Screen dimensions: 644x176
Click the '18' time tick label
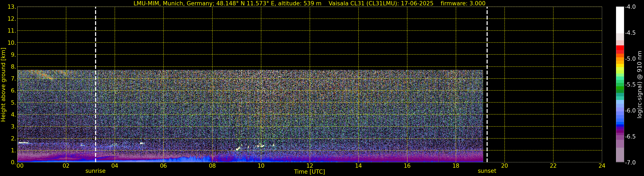pos(456,166)
